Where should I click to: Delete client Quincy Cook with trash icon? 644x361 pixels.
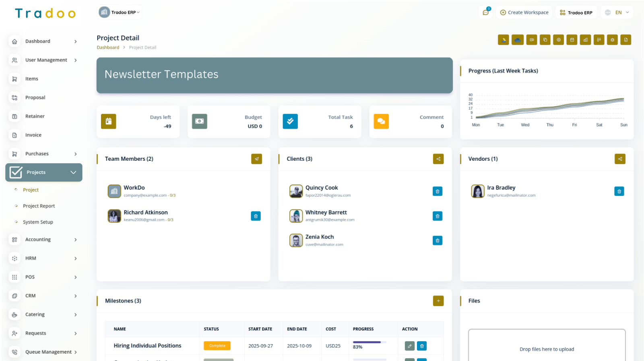point(437,191)
